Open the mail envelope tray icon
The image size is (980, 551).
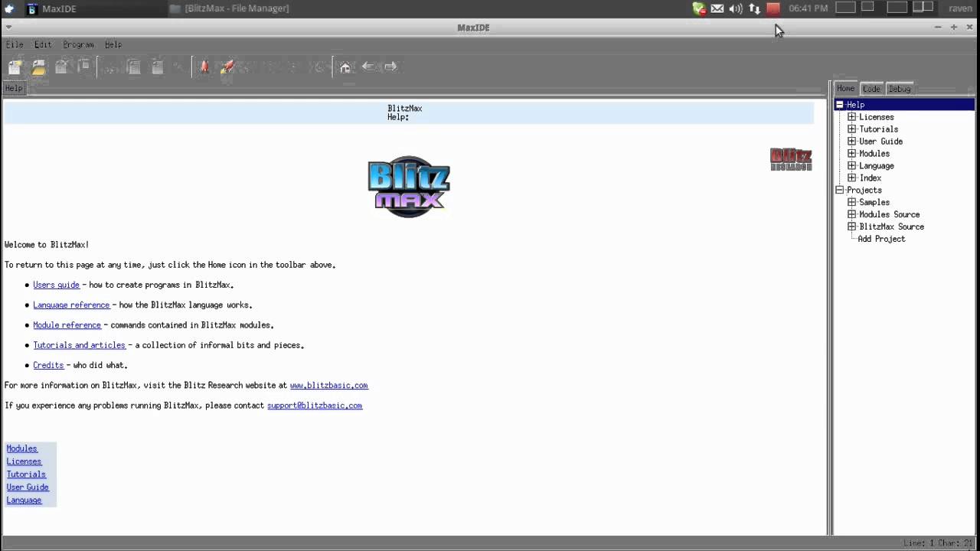click(717, 8)
